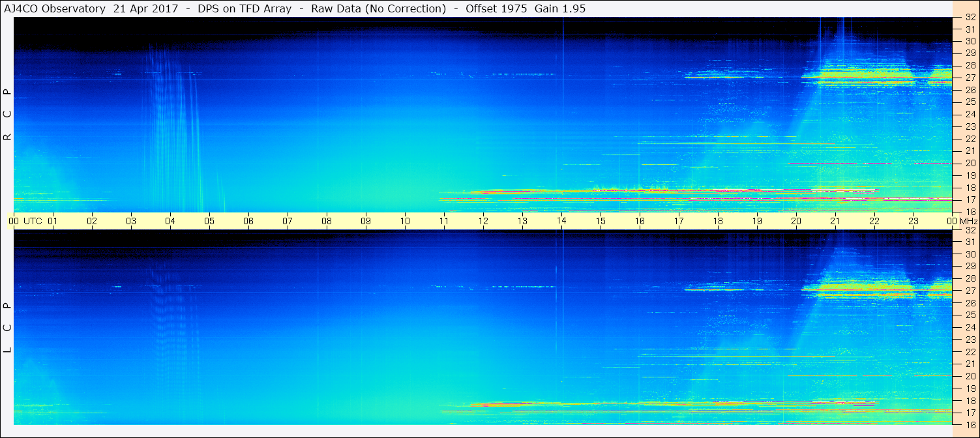Click the "MHz" label on the time axis
Screen dimensions: 980x438
968,221
